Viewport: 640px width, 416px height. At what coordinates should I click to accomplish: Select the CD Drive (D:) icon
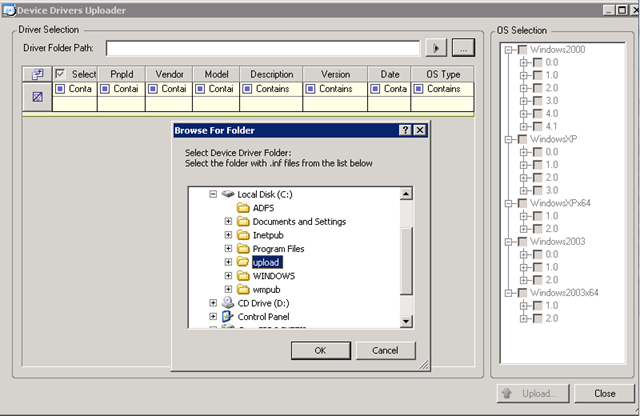(x=228, y=303)
